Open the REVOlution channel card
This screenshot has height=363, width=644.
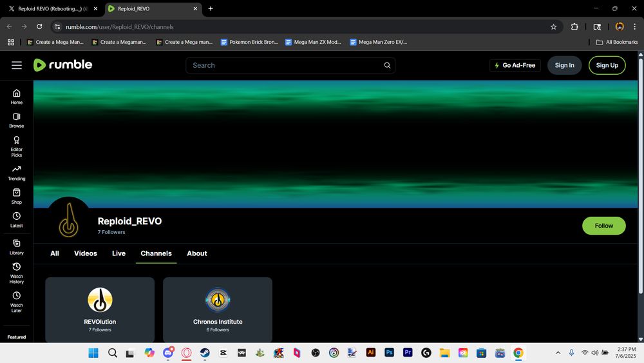100,309
